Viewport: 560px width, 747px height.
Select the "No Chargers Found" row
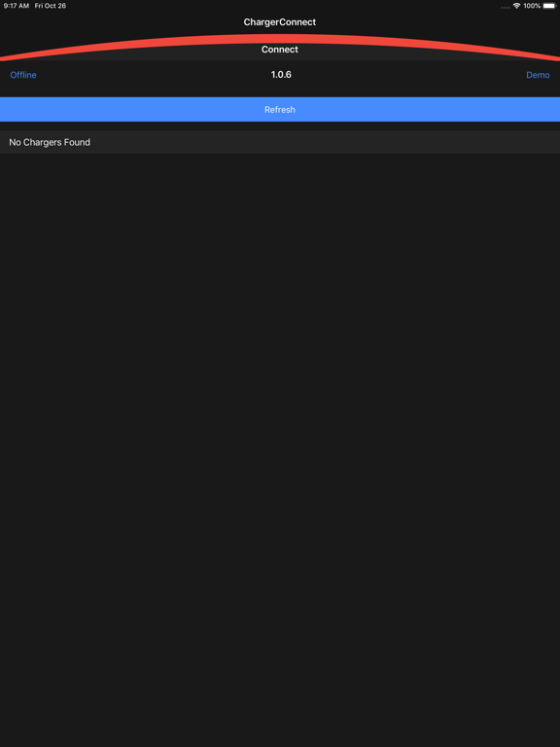pyautogui.click(x=280, y=142)
